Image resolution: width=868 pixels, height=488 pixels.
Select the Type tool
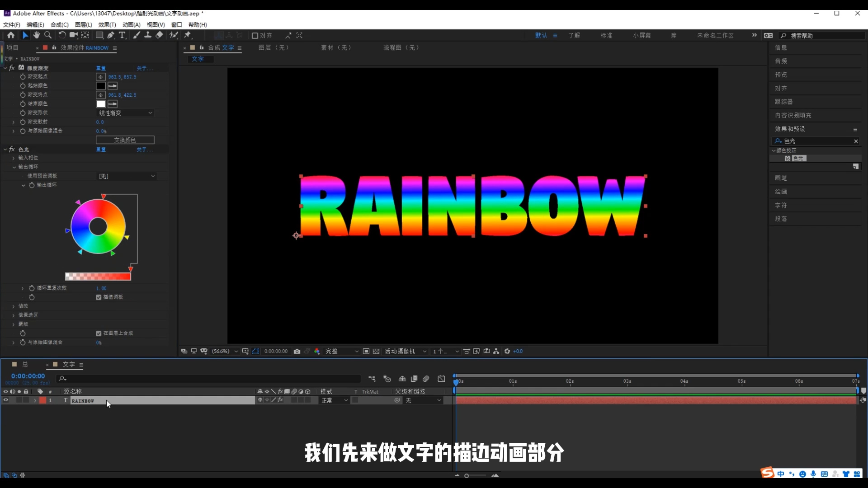(x=123, y=35)
